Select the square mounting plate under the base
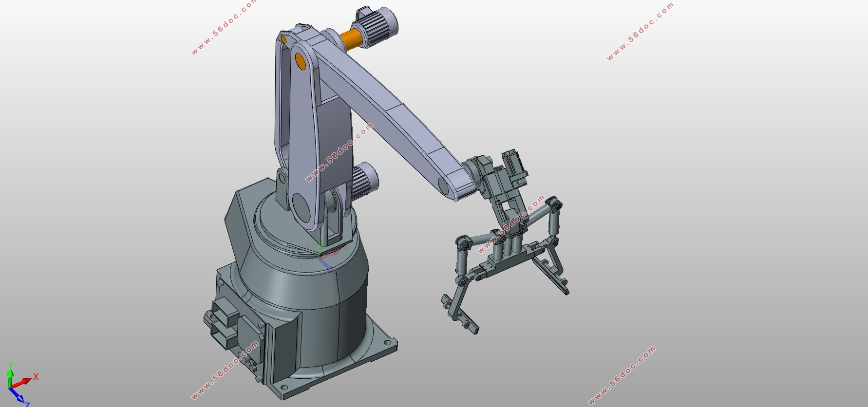Image resolution: width=868 pixels, height=407 pixels. 336,360
